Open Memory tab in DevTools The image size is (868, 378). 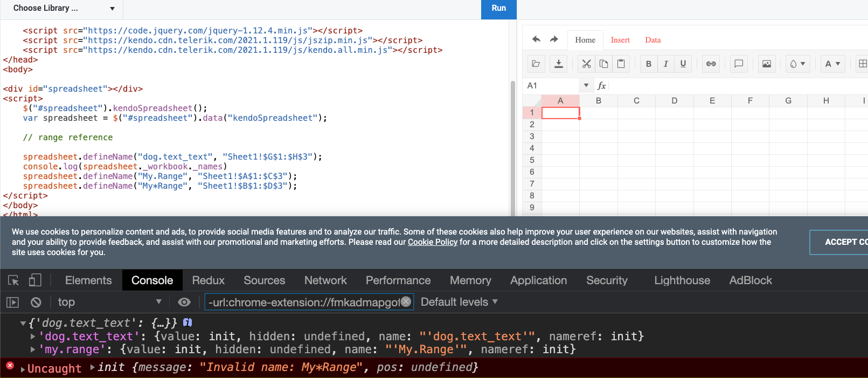(470, 280)
